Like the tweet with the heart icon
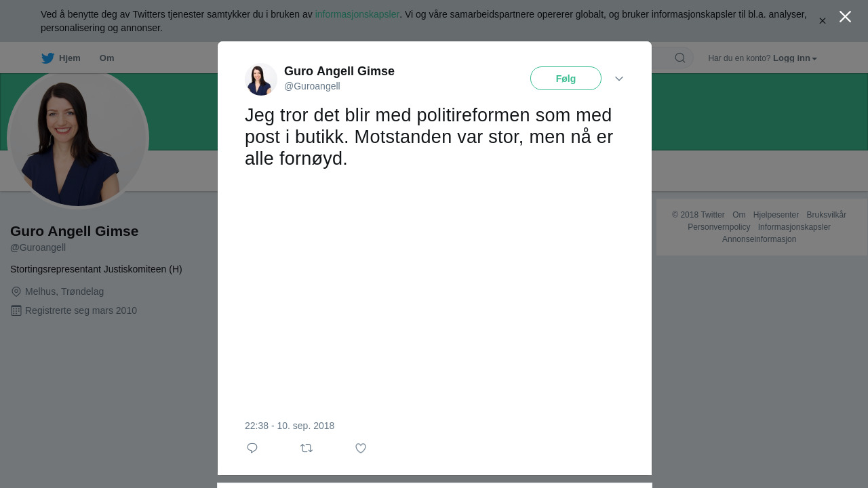This screenshot has width=868, height=488. 361,448
